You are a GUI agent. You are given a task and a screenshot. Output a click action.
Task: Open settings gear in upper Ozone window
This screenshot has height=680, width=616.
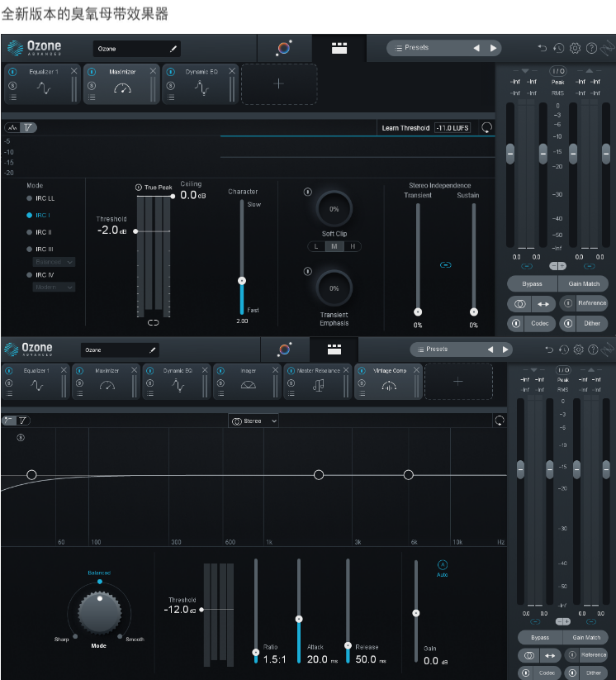click(575, 48)
